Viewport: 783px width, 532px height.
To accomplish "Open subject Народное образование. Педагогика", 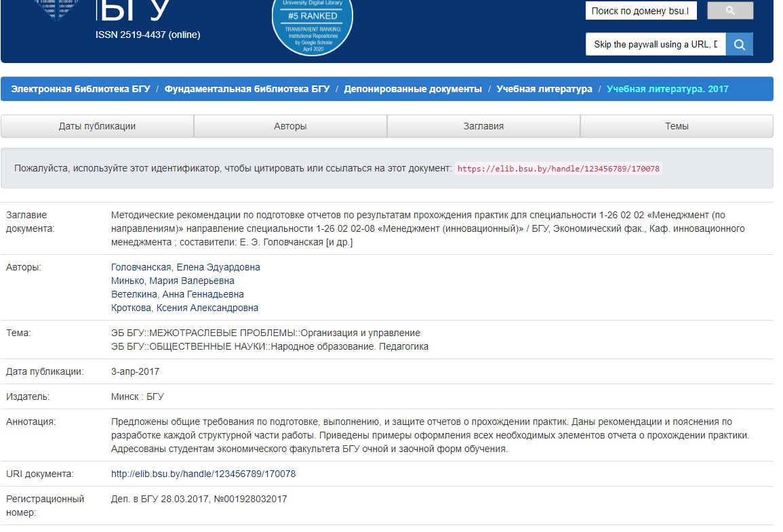I will click(x=270, y=346).
